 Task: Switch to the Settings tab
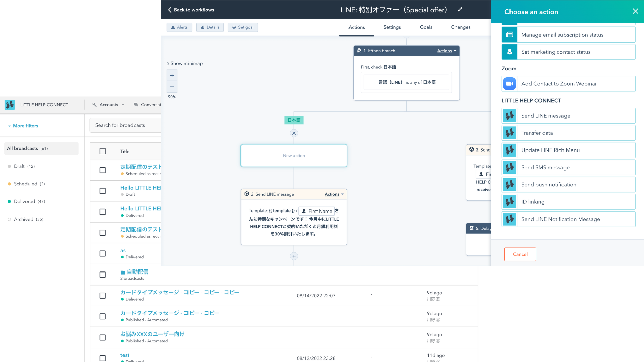392,27
